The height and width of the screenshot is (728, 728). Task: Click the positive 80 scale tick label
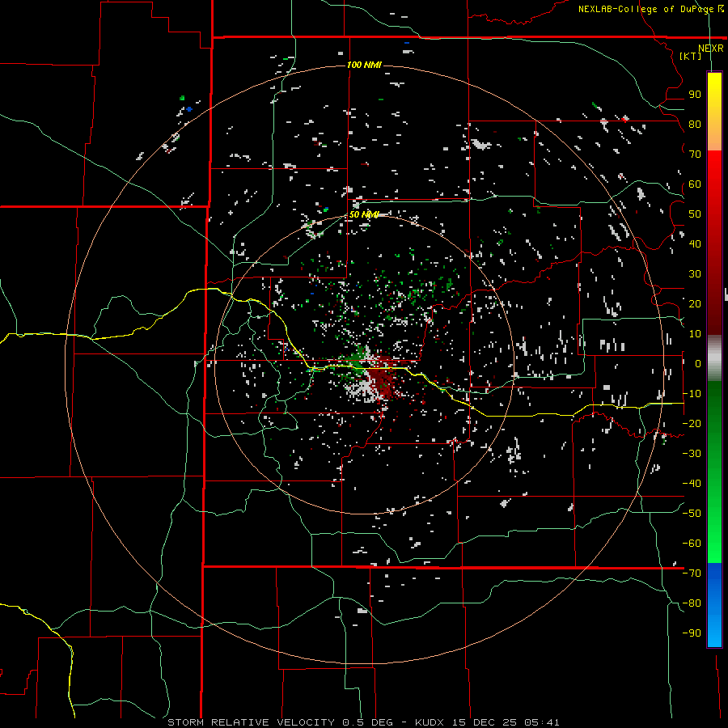695,125
